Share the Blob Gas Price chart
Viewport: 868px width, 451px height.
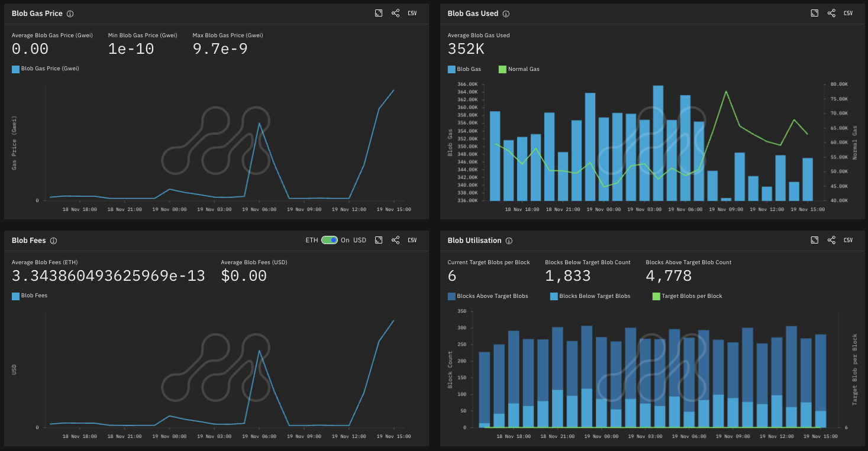[395, 13]
